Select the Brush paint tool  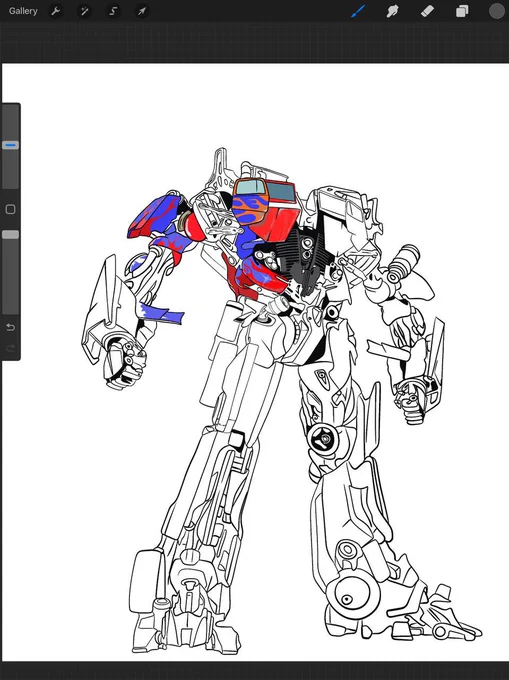358,11
